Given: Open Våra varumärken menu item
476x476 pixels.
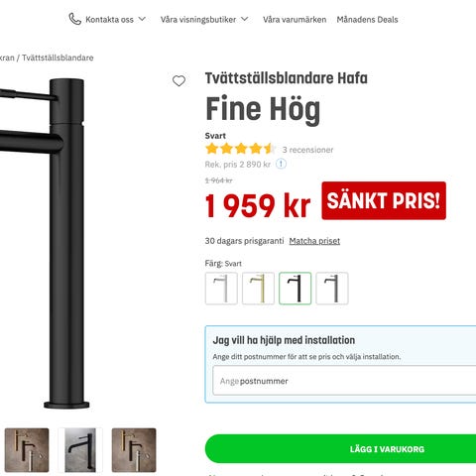Looking at the screenshot, I should point(295,20).
